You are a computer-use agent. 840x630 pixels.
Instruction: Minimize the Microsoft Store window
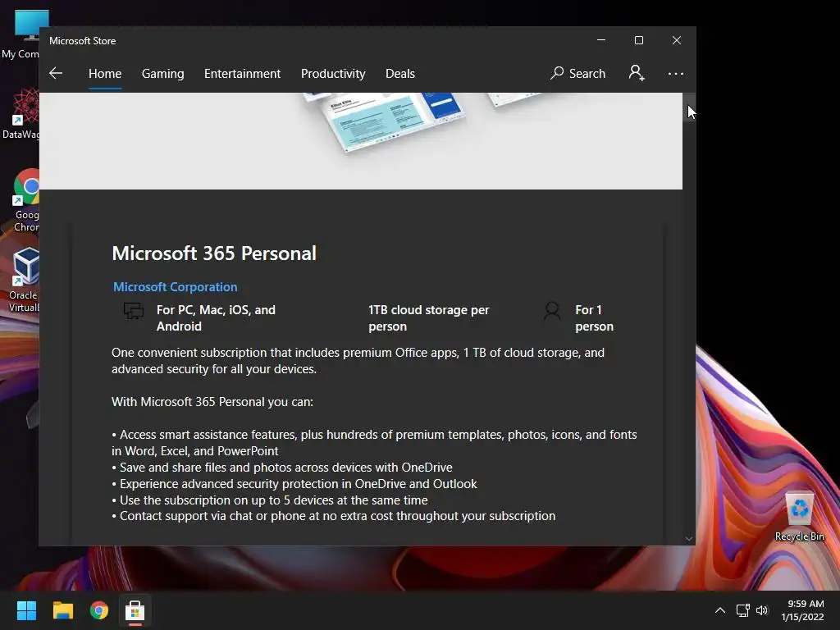click(x=601, y=40)
